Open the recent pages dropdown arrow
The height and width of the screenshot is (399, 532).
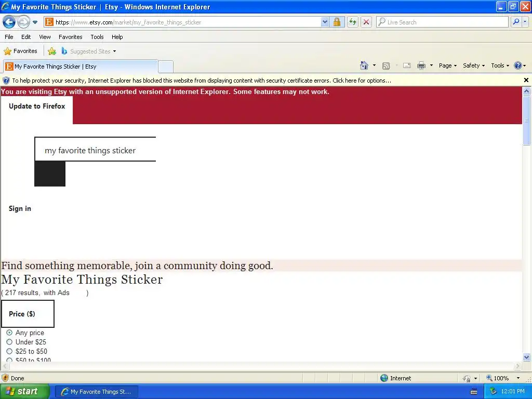coord(35,22)
